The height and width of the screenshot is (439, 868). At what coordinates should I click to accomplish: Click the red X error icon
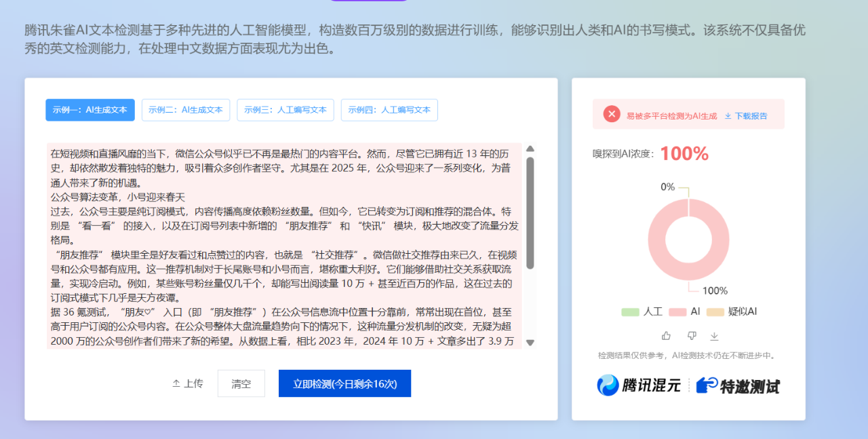(x=612, y=115)
